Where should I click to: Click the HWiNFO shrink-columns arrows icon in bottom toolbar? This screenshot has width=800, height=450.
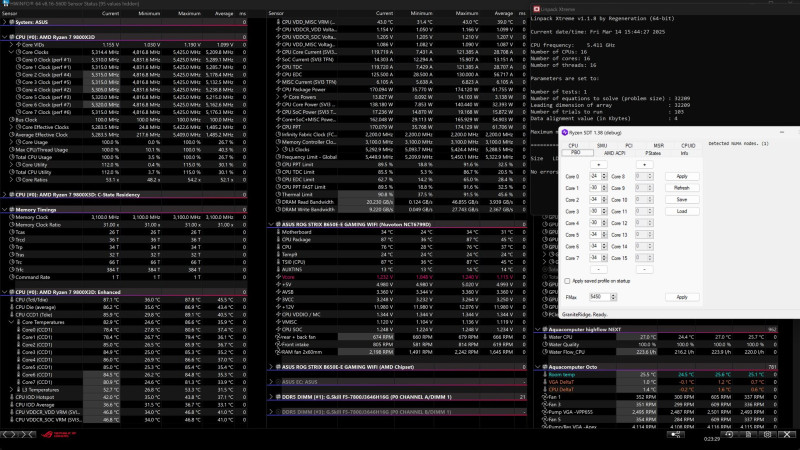[x=29, y=434]
